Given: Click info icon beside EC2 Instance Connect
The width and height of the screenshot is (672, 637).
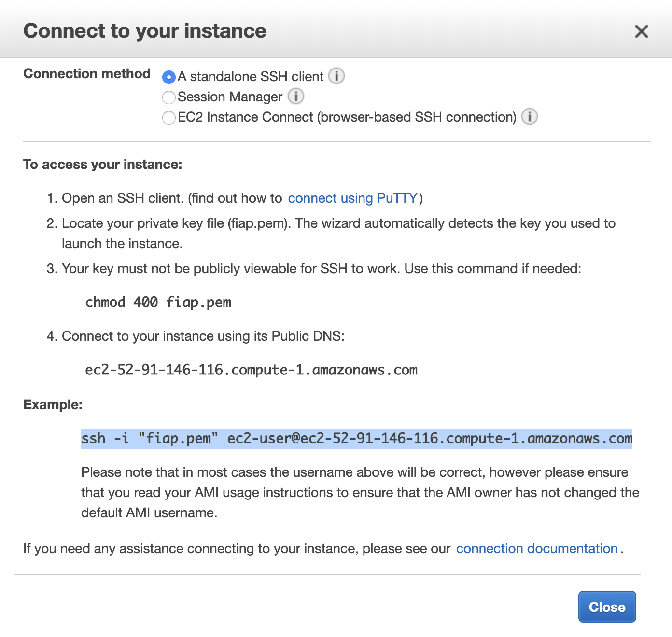Looking at the screenshot, I should click(x=530, y=116).
